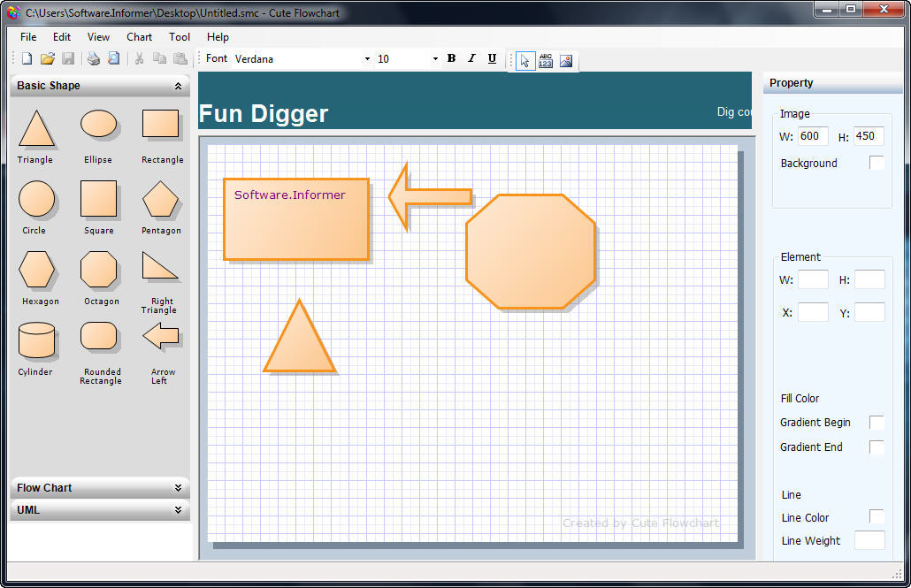Viewport: 911px width, 588px height.
Task: Click the Image width field showing 600
Action: 813,136
